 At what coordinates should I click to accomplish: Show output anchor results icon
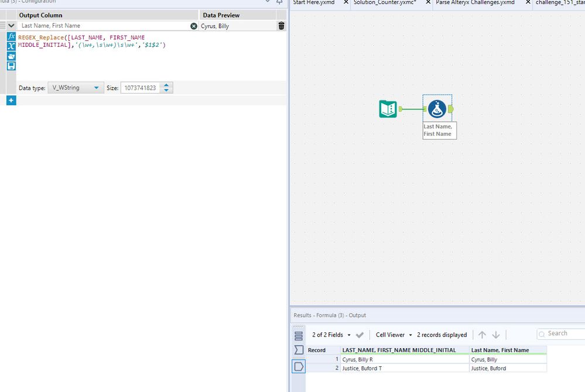[299, 366]
